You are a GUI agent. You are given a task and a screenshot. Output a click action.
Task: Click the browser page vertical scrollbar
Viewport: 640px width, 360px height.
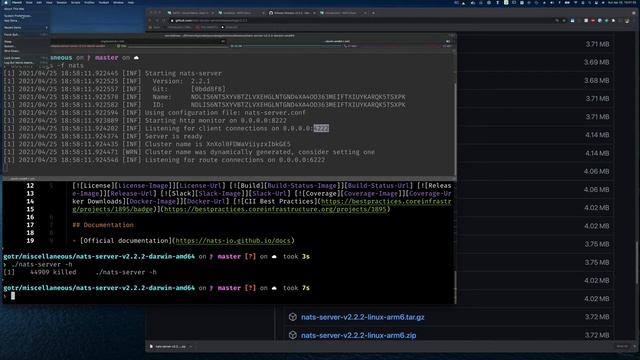pyautogui.click(x=636, y=263)
